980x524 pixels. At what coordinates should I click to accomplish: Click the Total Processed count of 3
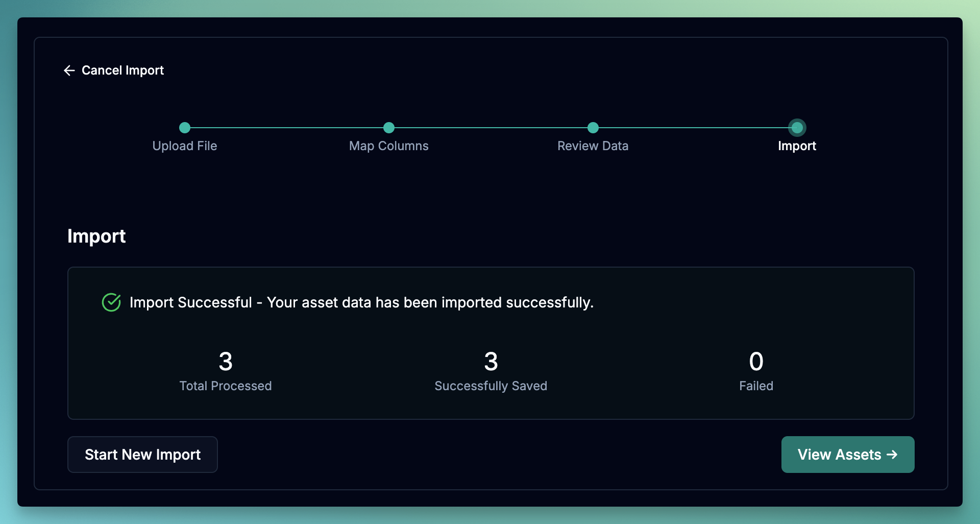point(225,361)
